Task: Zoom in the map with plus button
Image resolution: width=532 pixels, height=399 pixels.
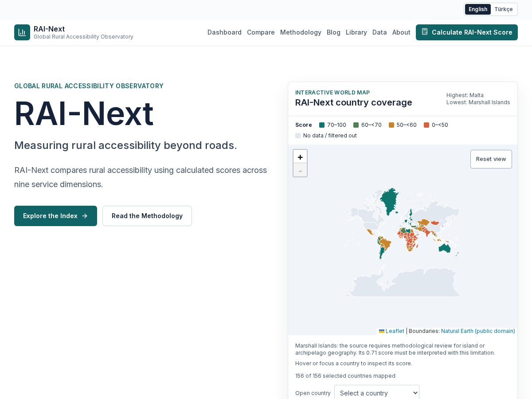Action: 300,157
